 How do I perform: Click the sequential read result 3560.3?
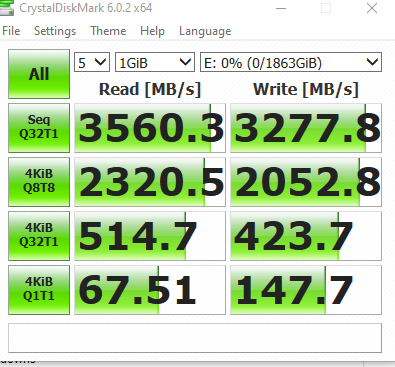[x=150, y=128]
